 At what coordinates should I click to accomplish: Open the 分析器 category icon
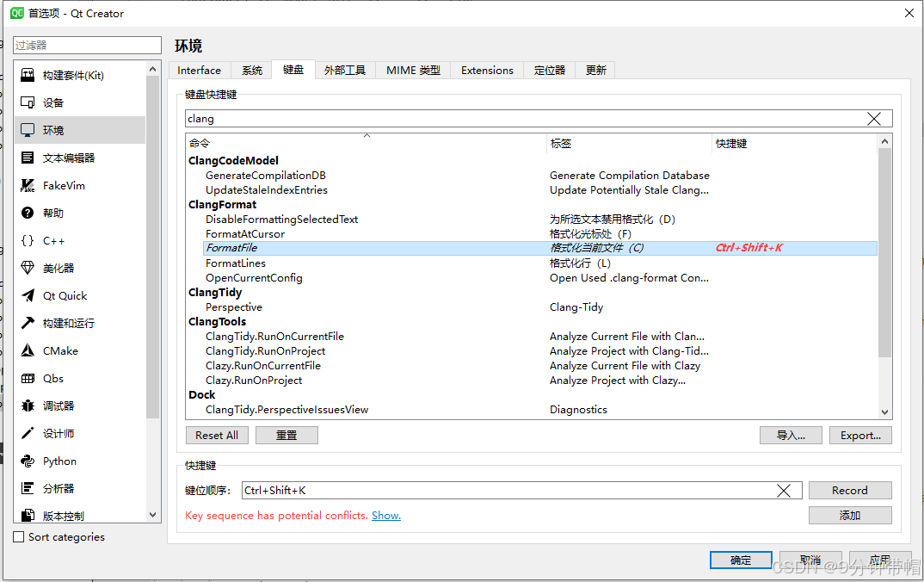click(28, 488)
